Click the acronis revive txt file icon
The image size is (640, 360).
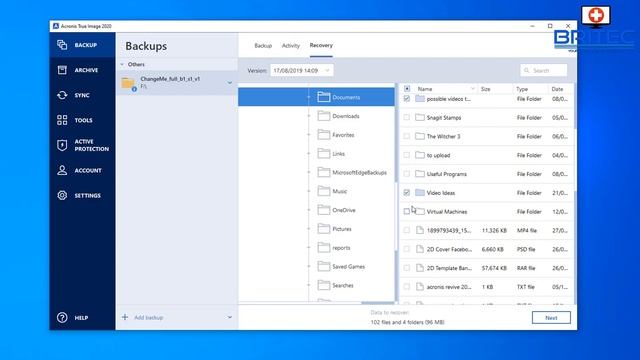coord(420,287)
